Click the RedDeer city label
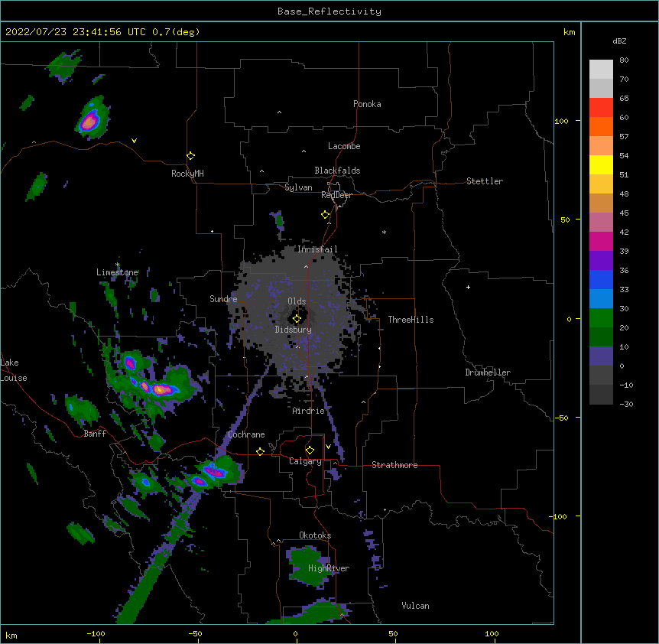This screenshot has width=659, height=644. [336, 195]
